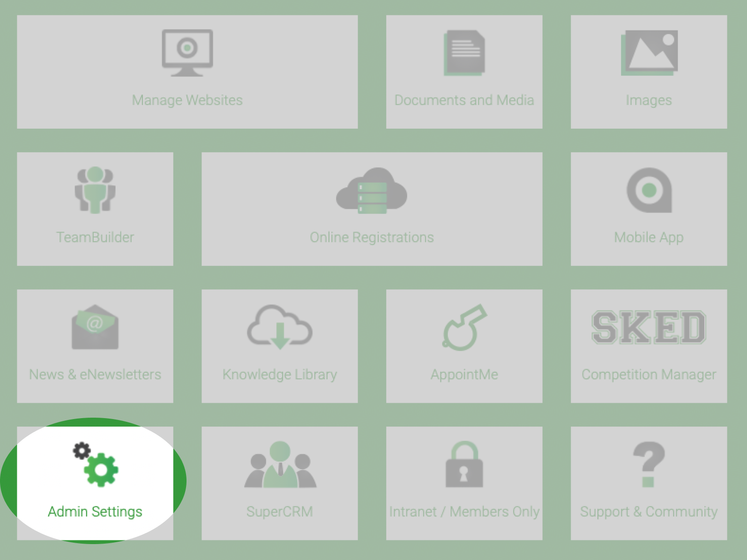Image resolution: width=747 pixels, height=560 pixels.
Task: Select the Images picture icon
Action: pyautogui.click(x=649, y=53)
